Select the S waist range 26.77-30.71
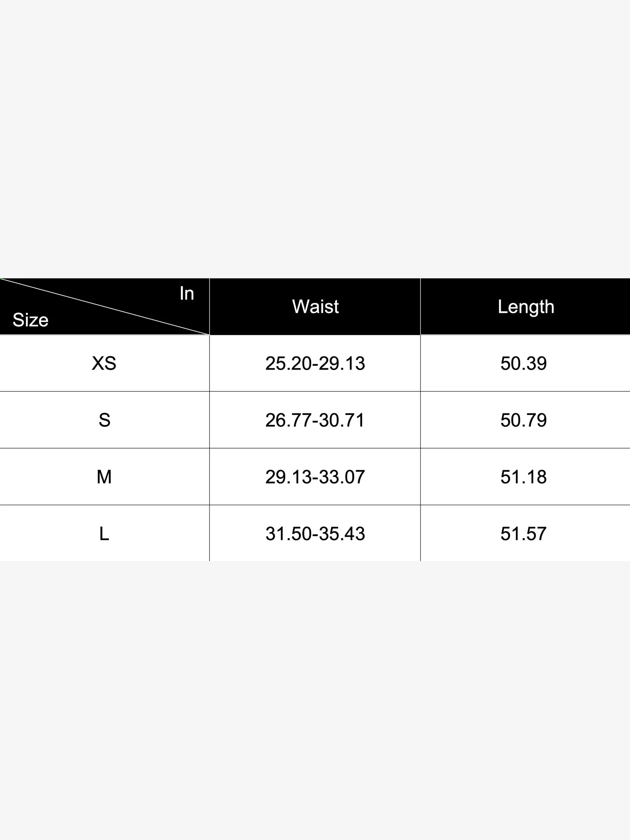Screen dimensions: 630x840 [x=315, y=420]
